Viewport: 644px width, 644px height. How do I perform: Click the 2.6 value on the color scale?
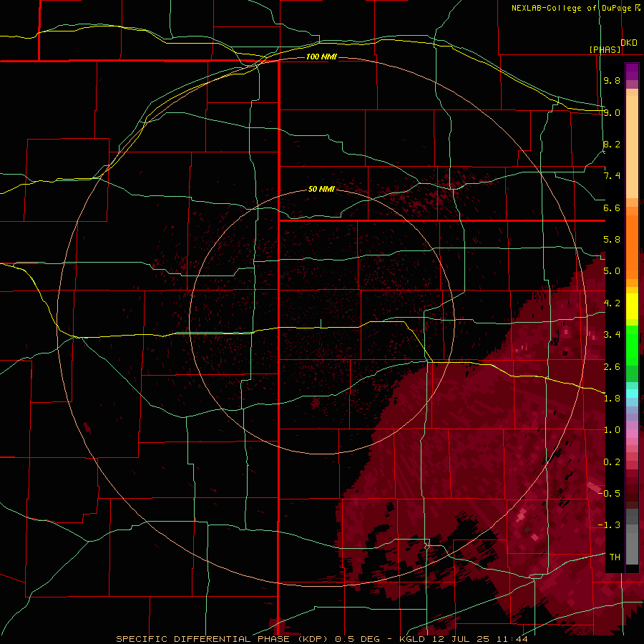point(612,366)
